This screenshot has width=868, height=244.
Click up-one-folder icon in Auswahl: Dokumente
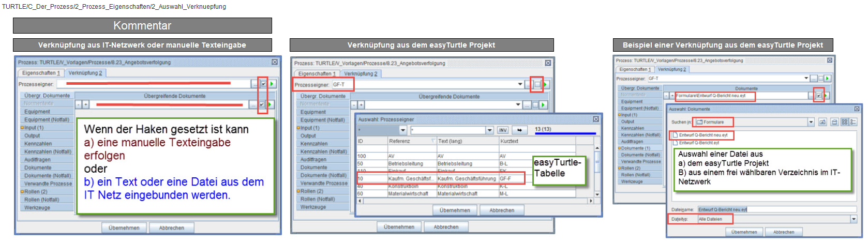(823, 123)
